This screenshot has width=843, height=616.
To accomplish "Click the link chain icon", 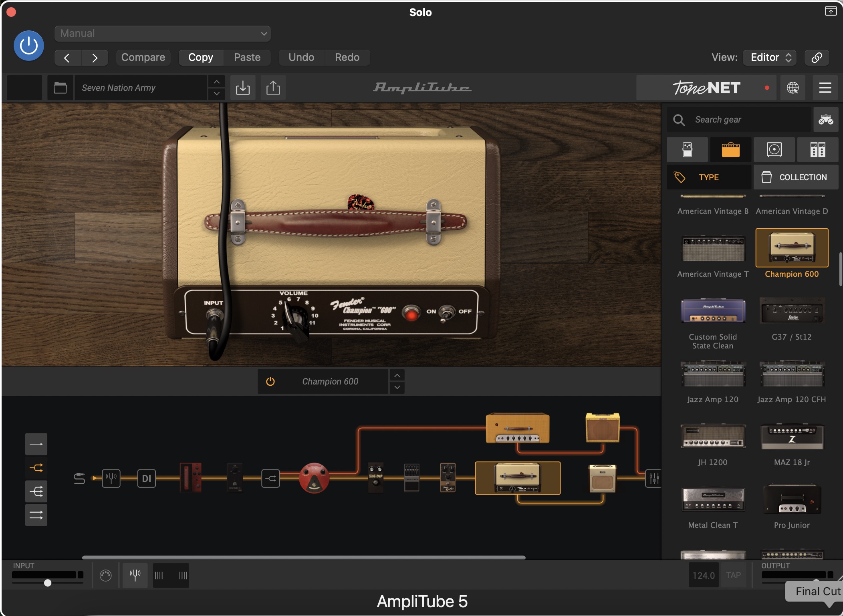I will [x=817, y=57].
